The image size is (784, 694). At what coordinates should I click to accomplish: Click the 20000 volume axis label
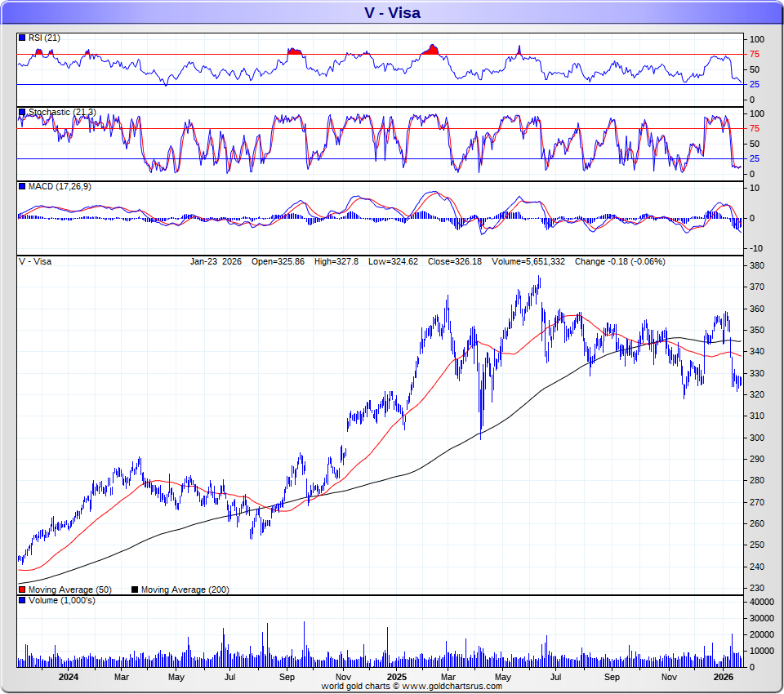[762, 634]
